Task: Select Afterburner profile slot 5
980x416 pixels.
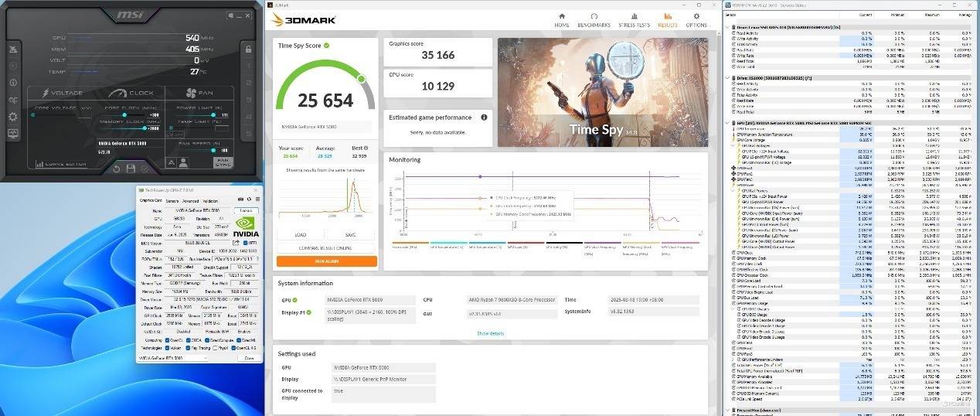Action: (249, 134)
